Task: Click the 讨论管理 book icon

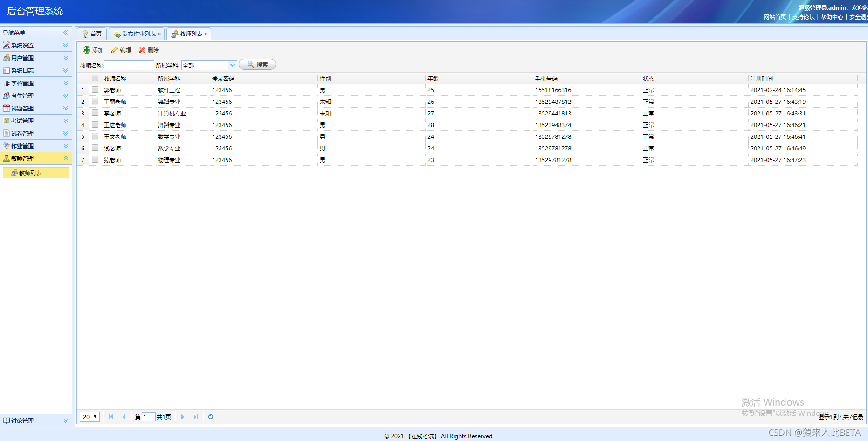Action: pos(7,421)
